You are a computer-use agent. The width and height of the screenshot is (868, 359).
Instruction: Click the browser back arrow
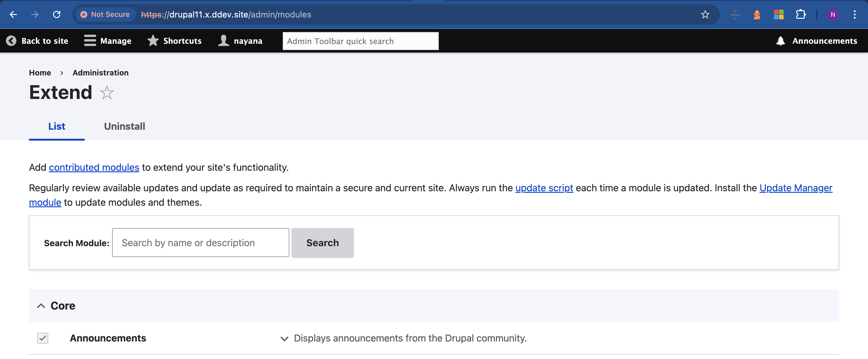tap(14, 14)
